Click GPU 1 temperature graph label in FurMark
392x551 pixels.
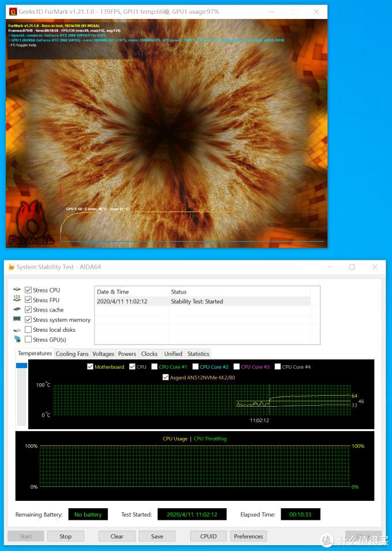98,209
